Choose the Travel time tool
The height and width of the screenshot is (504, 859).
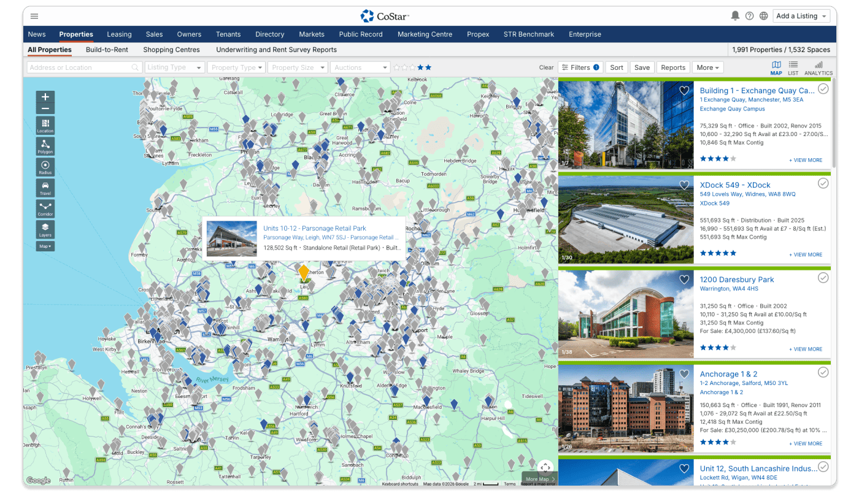(x=45, y=188)
